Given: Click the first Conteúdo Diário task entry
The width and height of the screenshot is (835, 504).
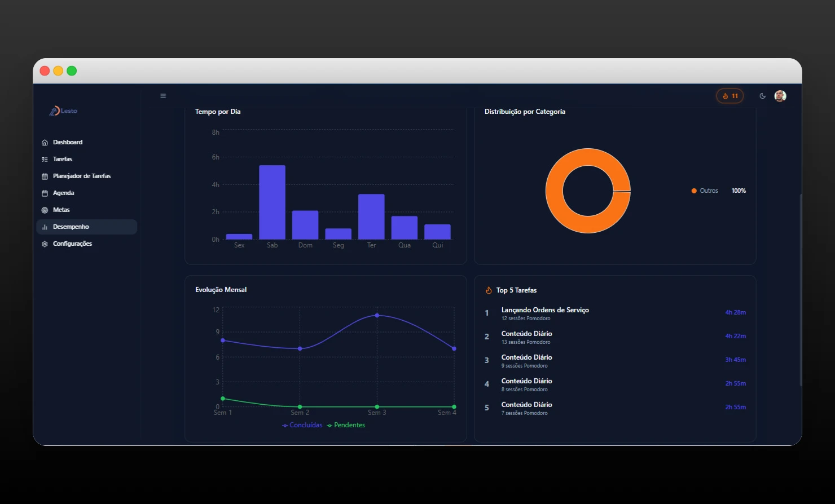Looking at the screenshot, I should point(526,333).
